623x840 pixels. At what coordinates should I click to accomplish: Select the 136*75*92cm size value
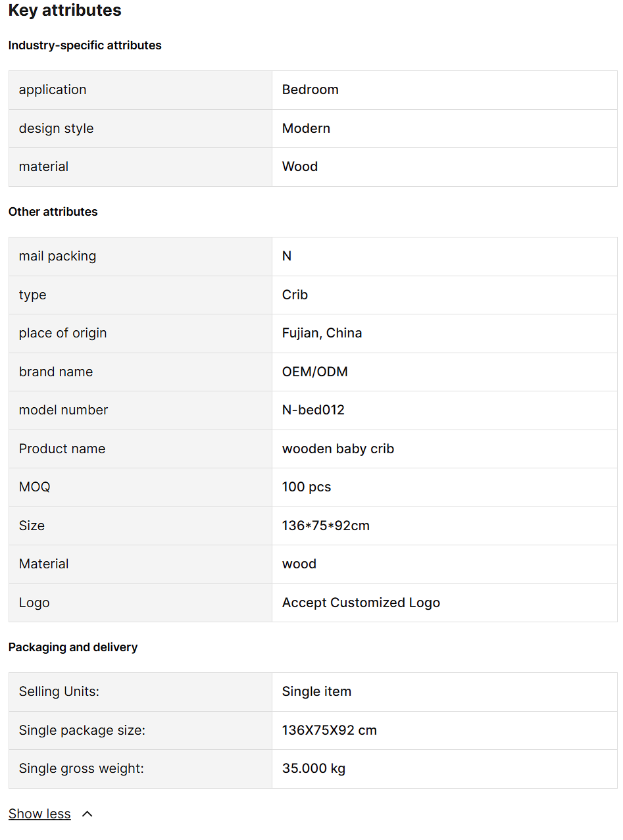click(x=326, y=526)
